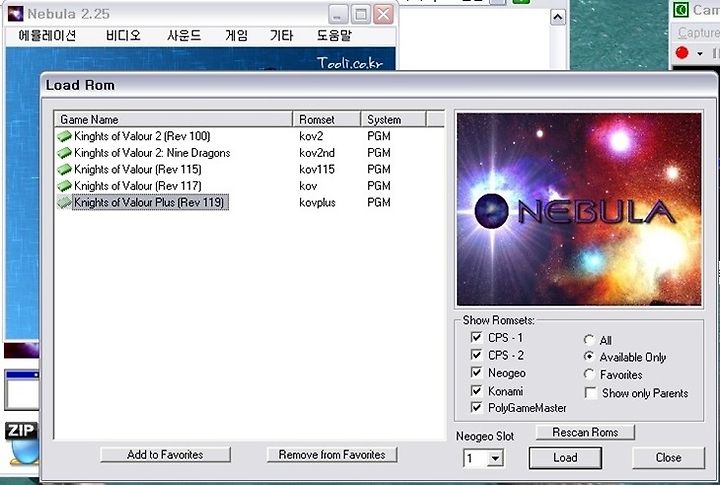Viewport: 720px width, 485px height.
Task: Sort the list by the Romset column header
Action: point(326,119)
